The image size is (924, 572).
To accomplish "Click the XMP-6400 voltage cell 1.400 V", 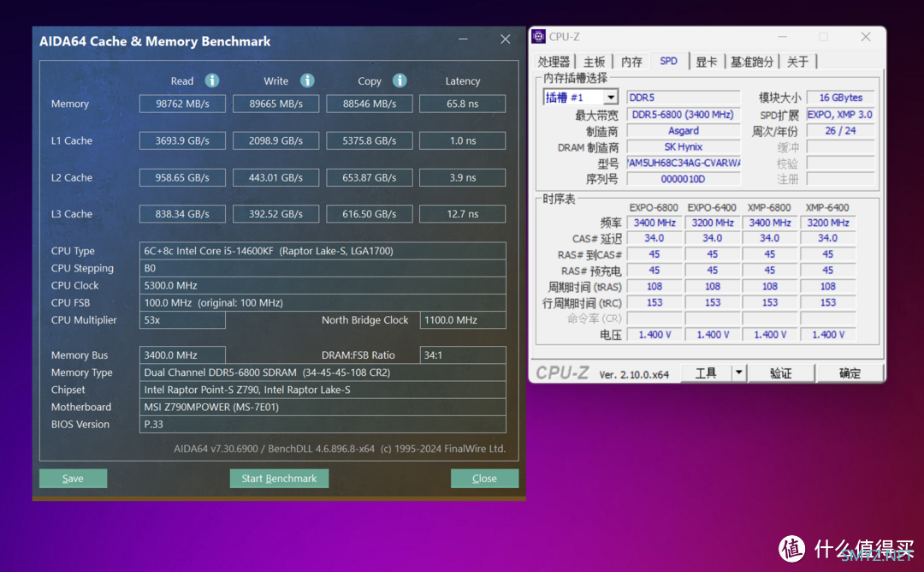I will pos(828,334).
